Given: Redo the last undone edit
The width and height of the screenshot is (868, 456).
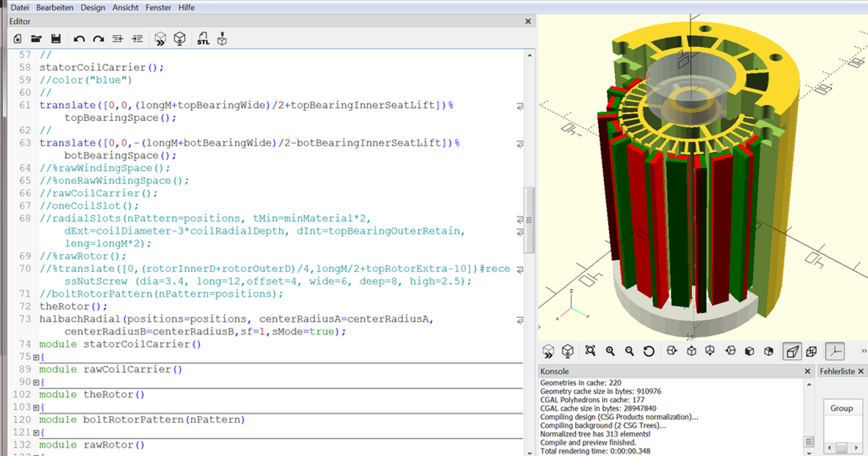Looking at the screenshot, I should pos(98,39).
